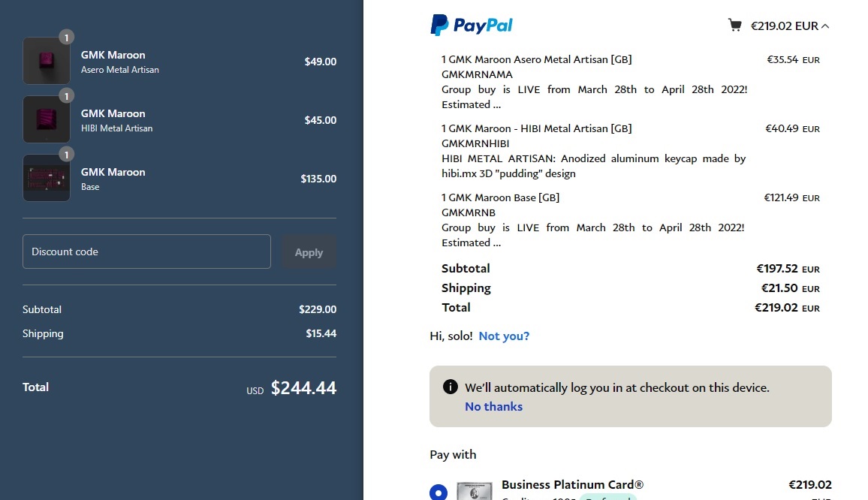Click the $244.44 total amount
Screen dimensions: 868x500
click(x=303, y=387)
